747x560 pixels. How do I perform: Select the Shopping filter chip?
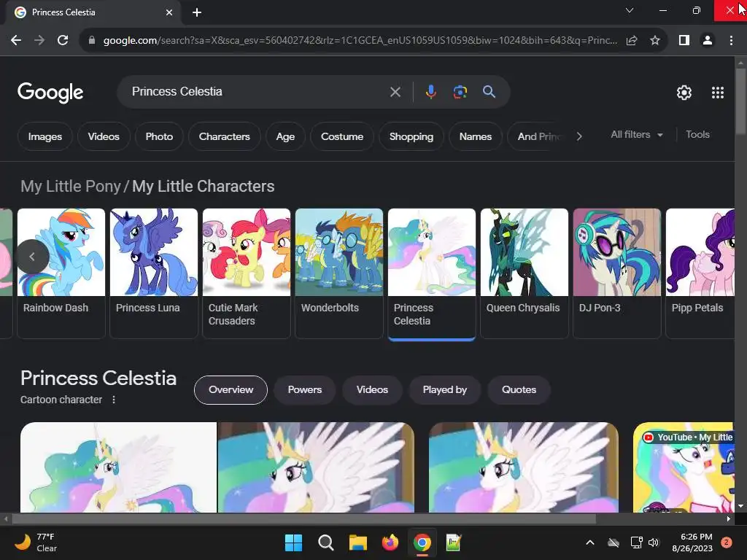click(411, 136)
